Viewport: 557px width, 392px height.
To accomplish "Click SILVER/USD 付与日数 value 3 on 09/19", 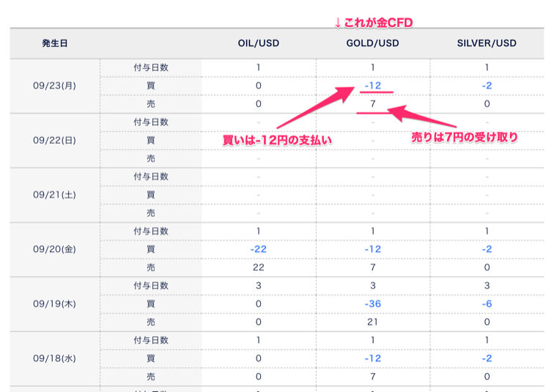I will (487, 286).
